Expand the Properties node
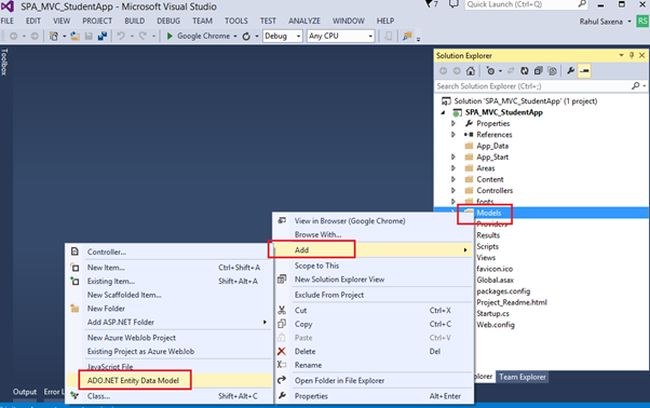This screenshot has width=650, height=408. [453, 123]
